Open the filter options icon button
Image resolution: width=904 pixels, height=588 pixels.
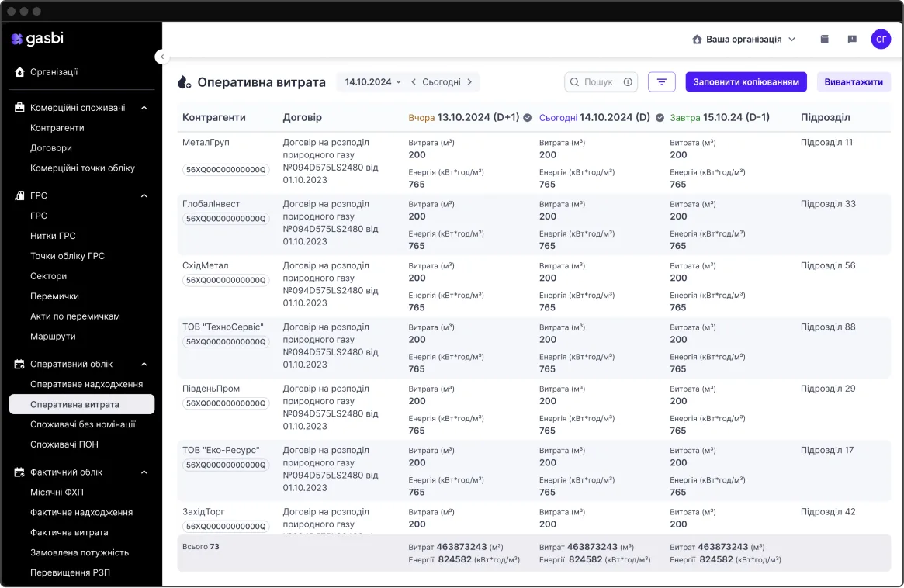(661, 81)
